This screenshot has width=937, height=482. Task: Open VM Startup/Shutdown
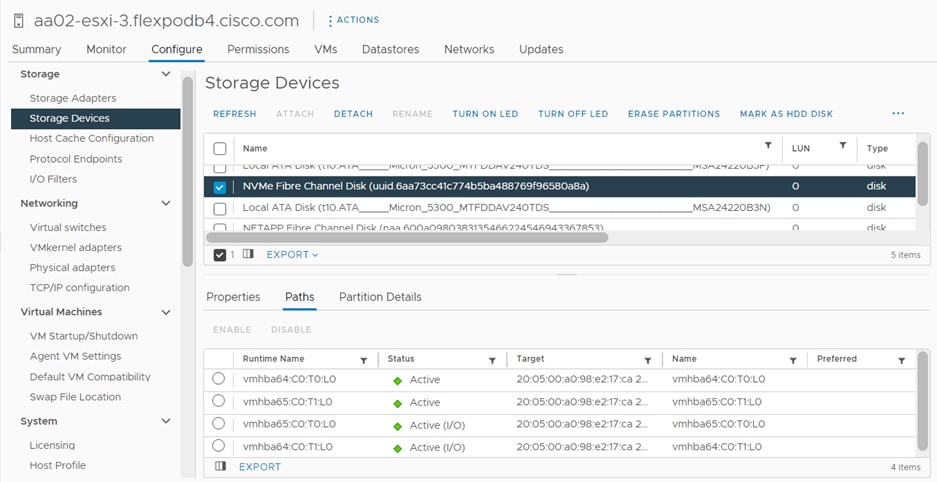click(84, 336)
